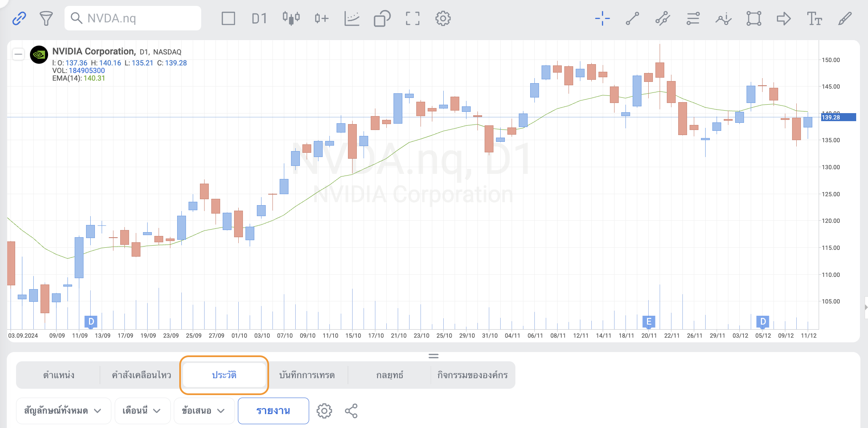Click the 139.28 current price tag
Screen dimensions: 868x428
pos(838,117)
